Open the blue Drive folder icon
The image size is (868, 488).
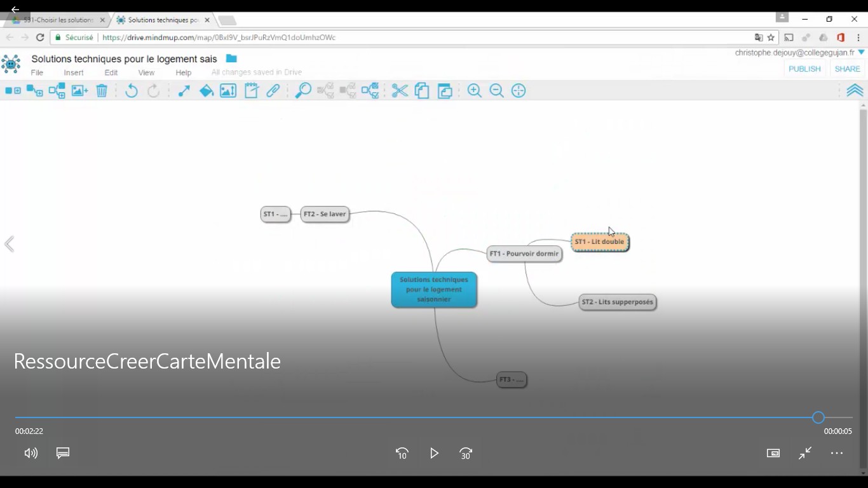click(x=231, y=58)
